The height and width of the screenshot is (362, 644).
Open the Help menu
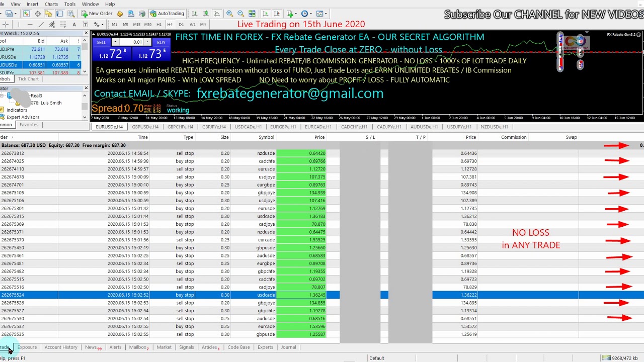tap(110, 4)
